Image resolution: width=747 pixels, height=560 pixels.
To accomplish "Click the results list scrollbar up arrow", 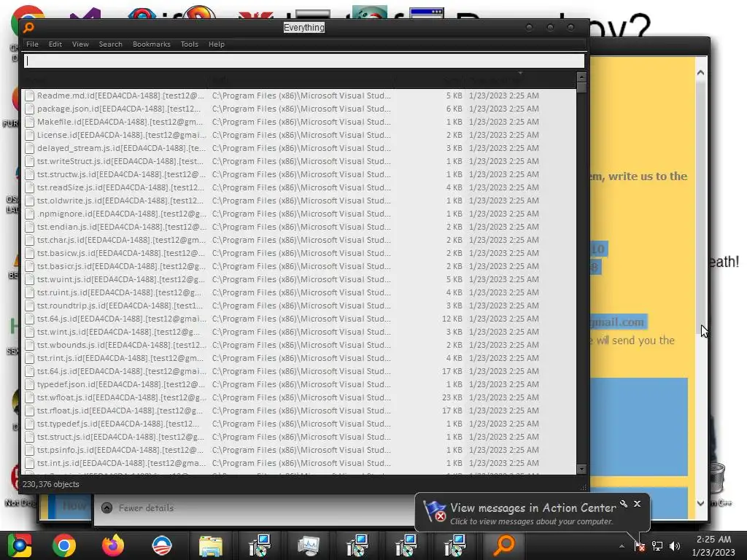I will (x=581, y=77).
